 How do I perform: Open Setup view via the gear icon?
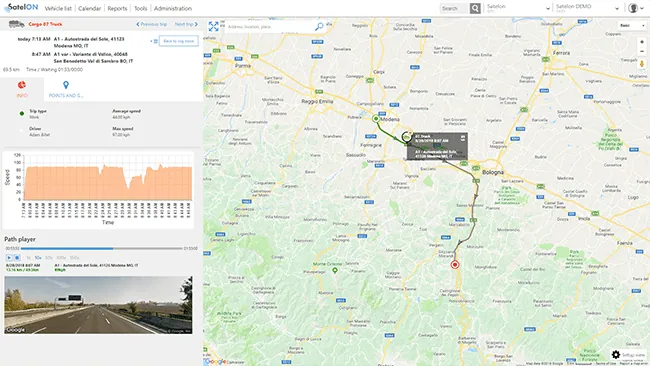tap(616, 355)
